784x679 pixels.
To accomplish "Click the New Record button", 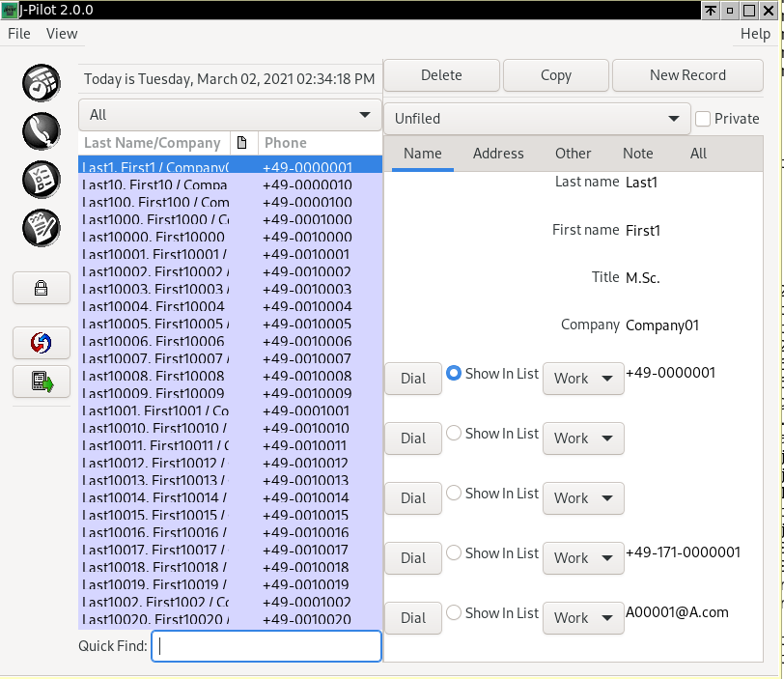I will pyautogui.click(x=687, y=75).
